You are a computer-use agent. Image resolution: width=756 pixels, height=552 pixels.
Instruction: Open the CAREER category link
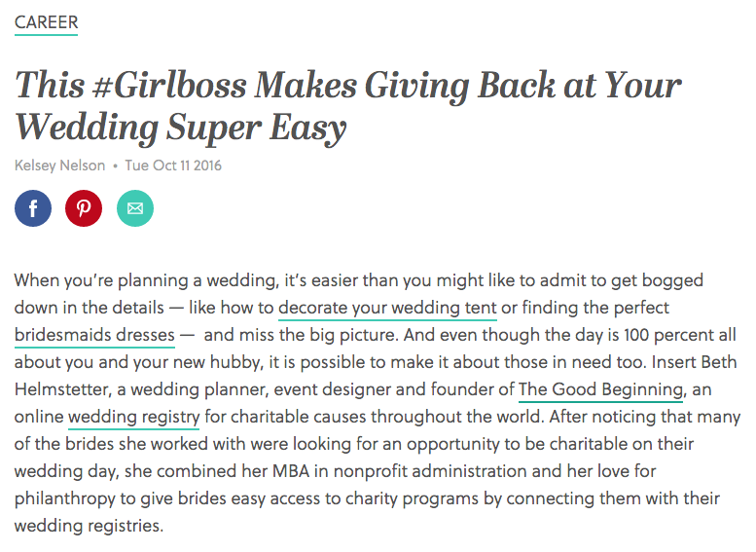tap(47, 22)
